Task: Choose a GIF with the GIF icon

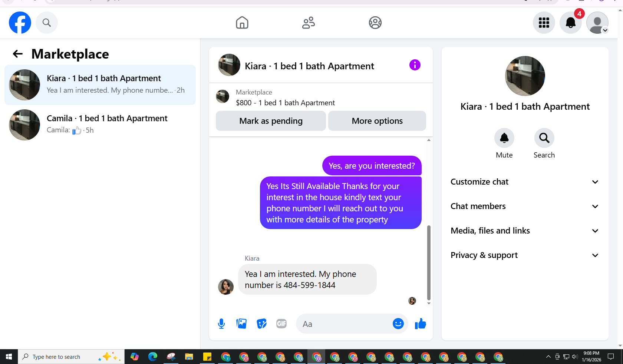Action: click(281, 324)
